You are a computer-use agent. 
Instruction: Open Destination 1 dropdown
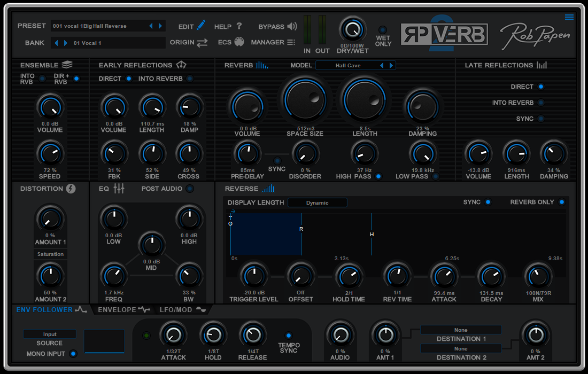tap(461, 330)
